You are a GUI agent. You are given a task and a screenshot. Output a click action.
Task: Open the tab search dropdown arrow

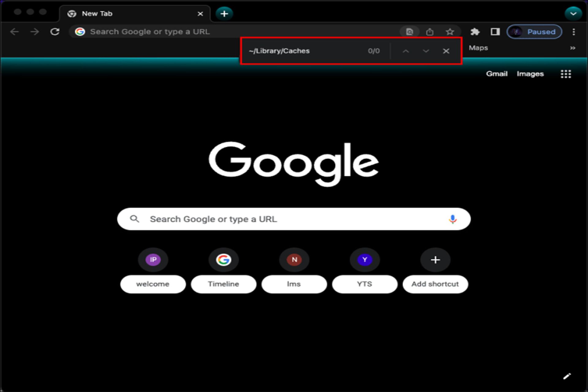coord(573,14)
